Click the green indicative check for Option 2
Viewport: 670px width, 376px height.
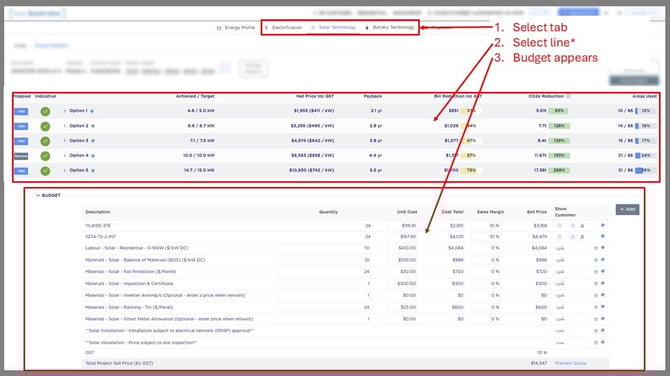click(45, 126)
